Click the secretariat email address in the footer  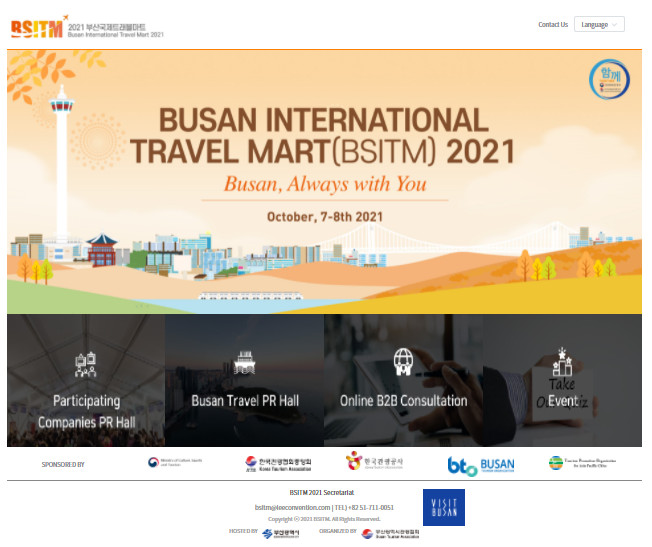(x=292, y=507)
